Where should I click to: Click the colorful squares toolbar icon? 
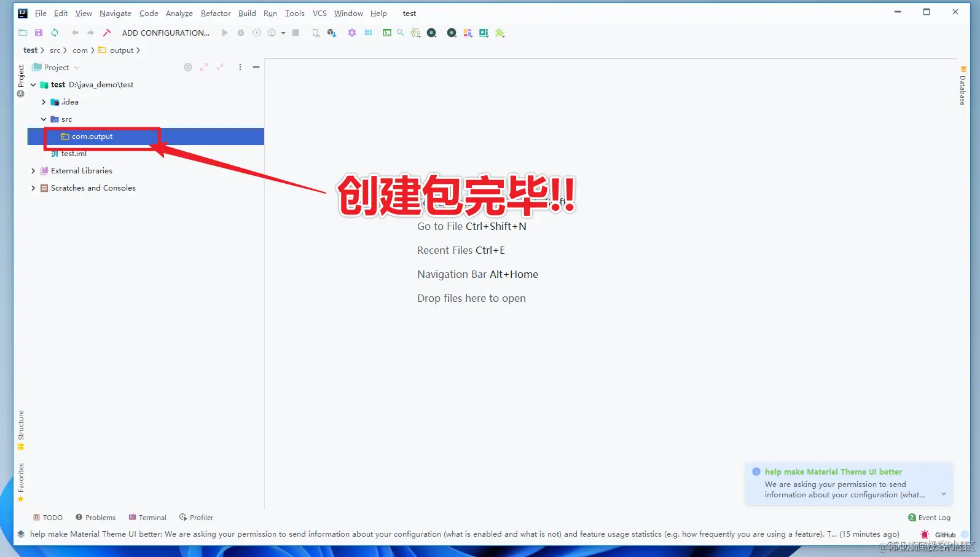pos(468,33)
